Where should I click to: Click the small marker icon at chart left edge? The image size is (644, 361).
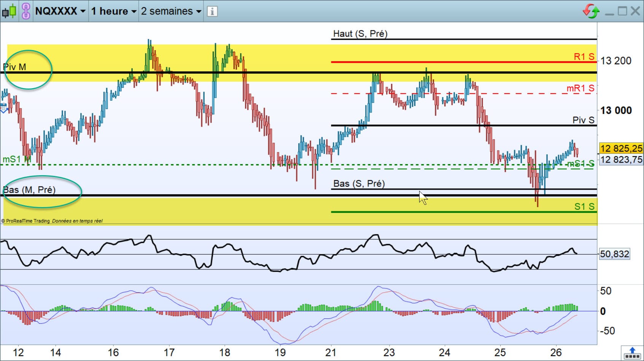click(3, 108)
